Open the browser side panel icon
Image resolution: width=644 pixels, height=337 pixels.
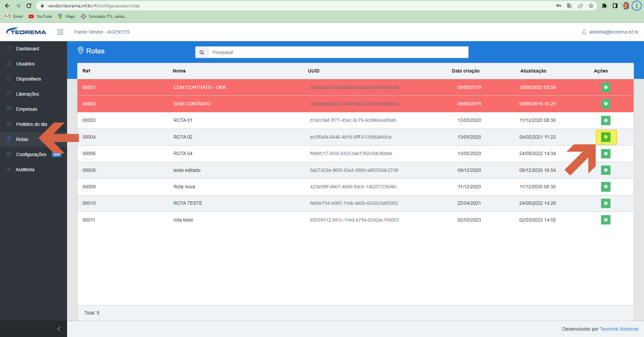click(x=615, y=6)
